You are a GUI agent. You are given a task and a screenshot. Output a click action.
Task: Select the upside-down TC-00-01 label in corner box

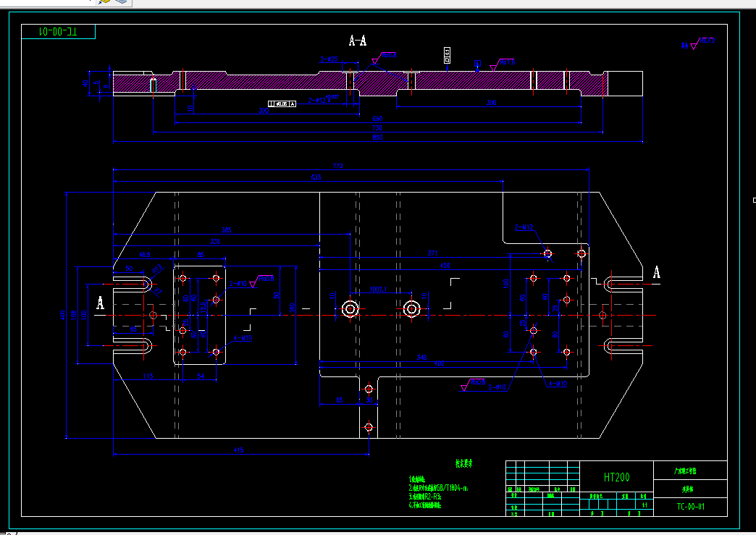(x=58, y=32)
